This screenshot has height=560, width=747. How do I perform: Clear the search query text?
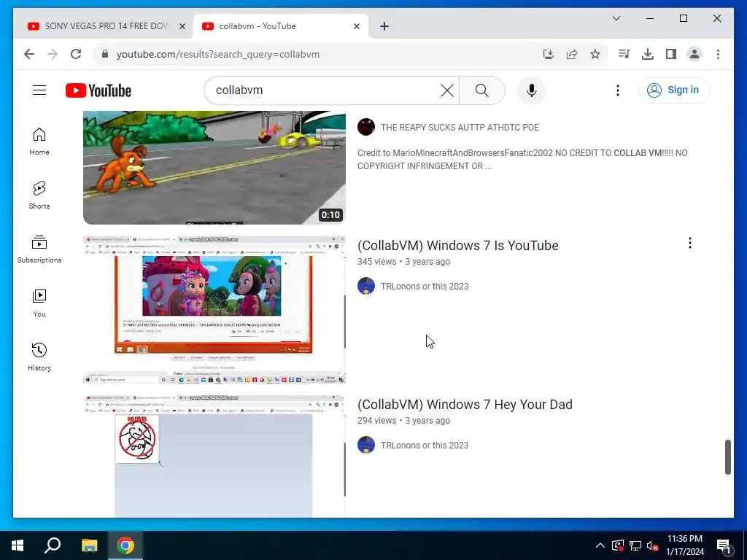[447, 90]
